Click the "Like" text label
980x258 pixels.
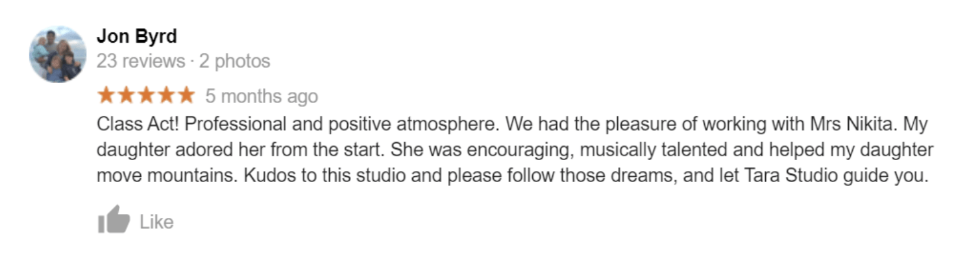click(156, 222)
